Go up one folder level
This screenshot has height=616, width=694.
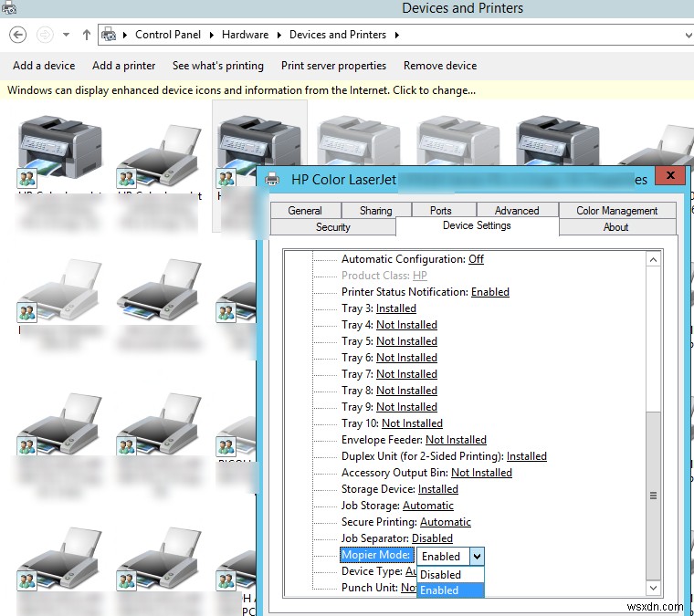coord(87,35)
